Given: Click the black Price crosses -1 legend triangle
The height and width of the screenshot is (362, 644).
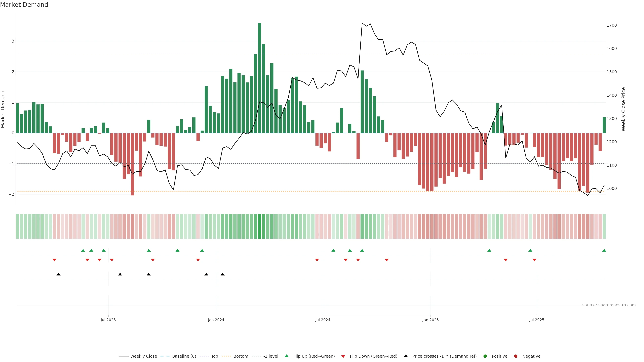Looking at the screenshot, I should 406,356.
